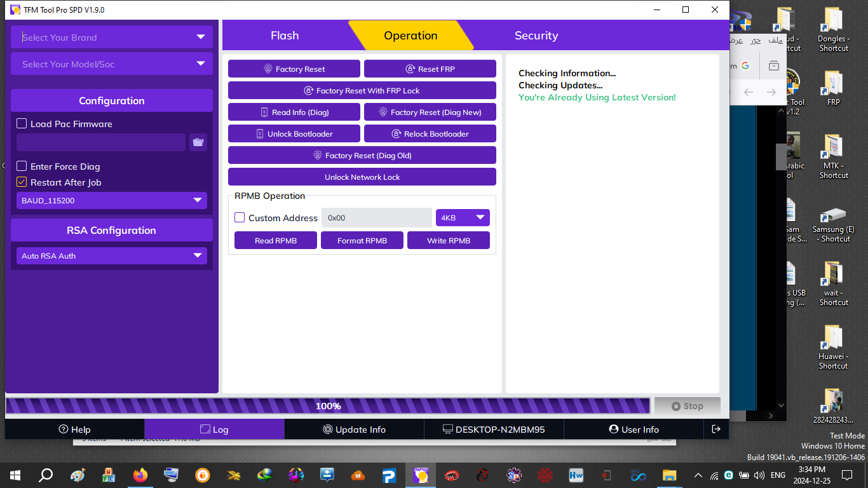Enable Enter Force Diag option

click(21, 166)
